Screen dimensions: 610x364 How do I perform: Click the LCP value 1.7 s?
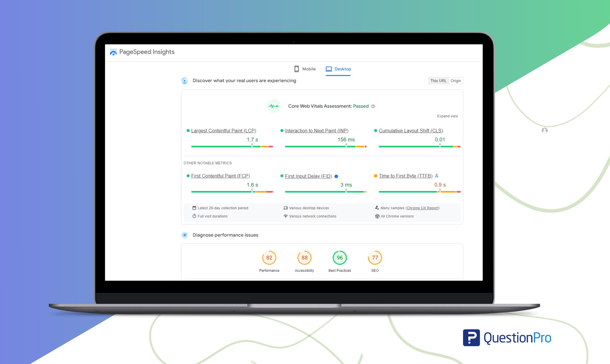(x=252, y=140)
